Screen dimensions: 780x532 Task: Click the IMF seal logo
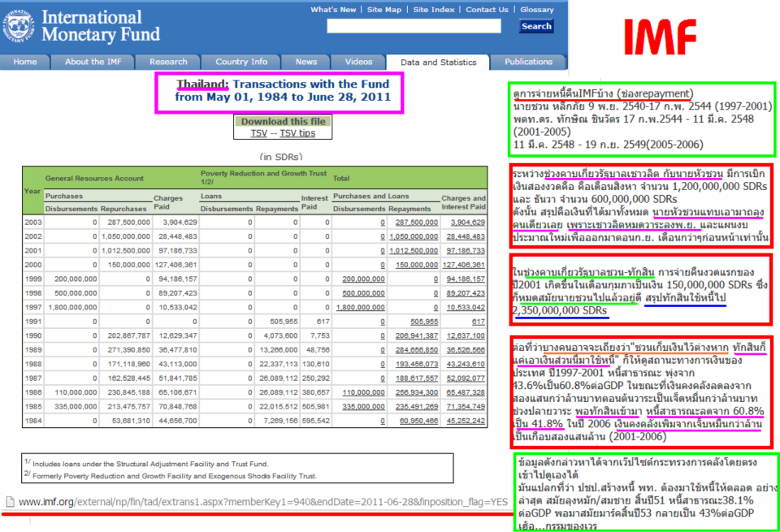pos(19,26)
